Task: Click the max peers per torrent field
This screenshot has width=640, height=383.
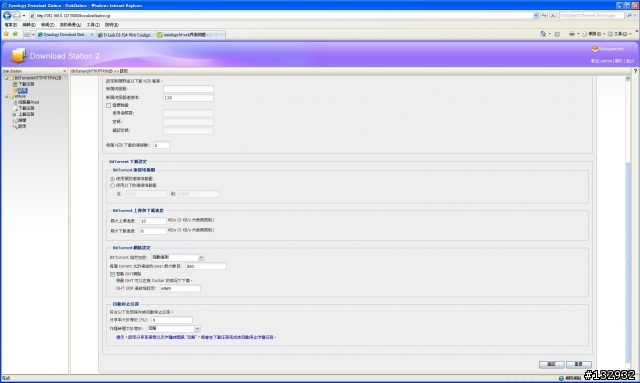Action: pyautogui.click(x=206, y=266)
